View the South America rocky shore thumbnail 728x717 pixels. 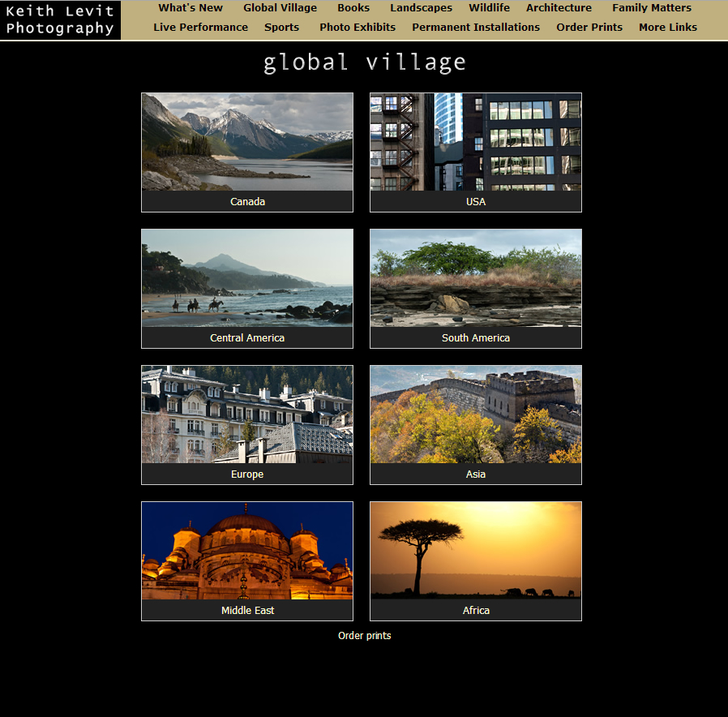pyautogui.click(x=475, y=278)
